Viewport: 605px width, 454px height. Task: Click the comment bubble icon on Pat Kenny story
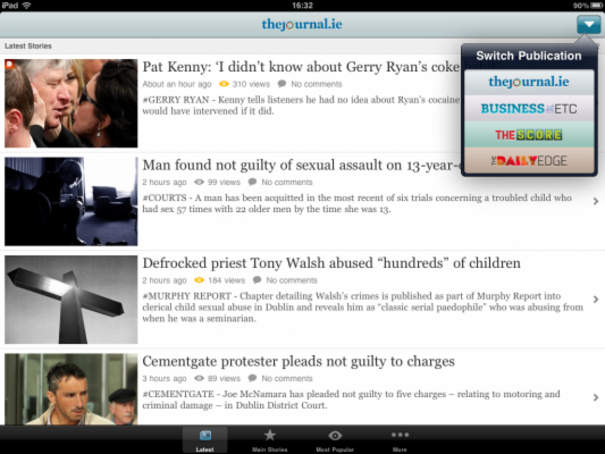[x=282, y=84]
